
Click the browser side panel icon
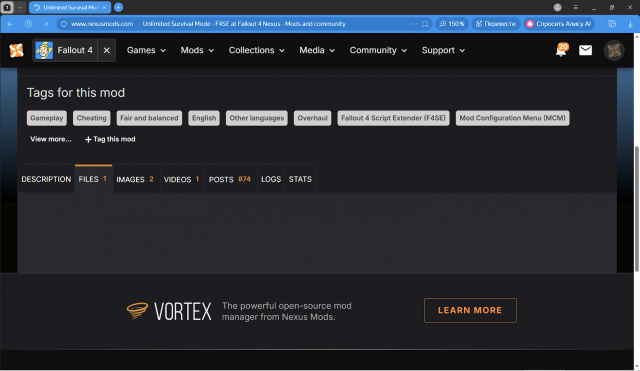(x=612, y=24)
